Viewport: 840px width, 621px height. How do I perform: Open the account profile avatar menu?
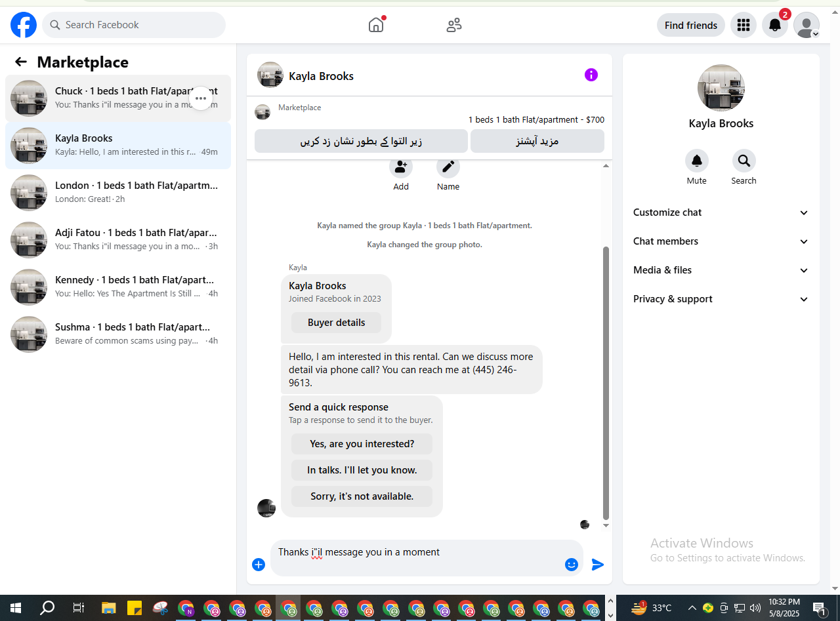tap(807, 25)
